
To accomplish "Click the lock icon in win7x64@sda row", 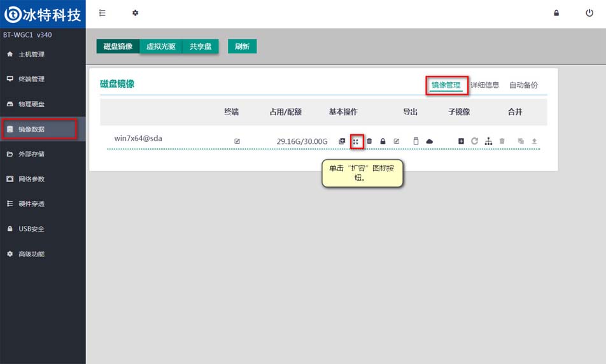I will (383, 141).
